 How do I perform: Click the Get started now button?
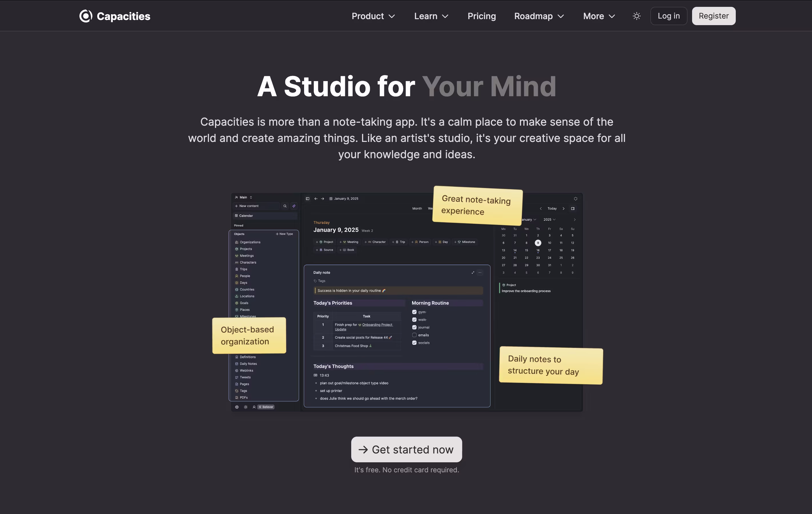click(406, 449)
